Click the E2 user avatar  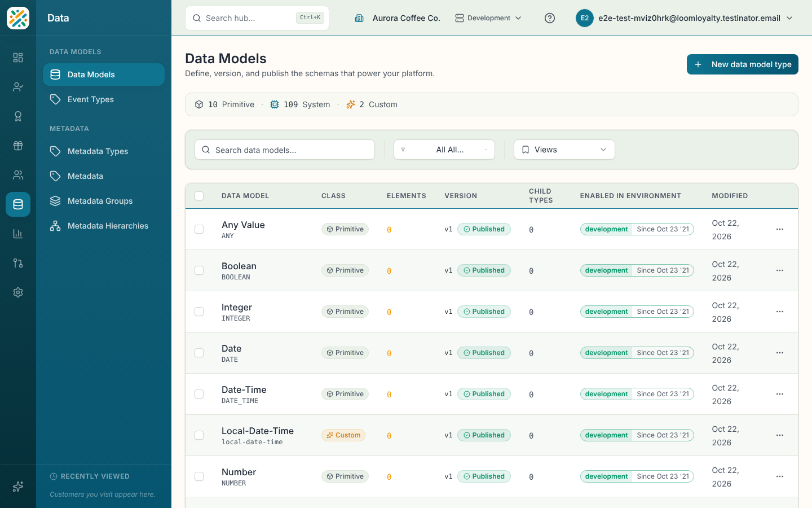(x=585, y=18)
